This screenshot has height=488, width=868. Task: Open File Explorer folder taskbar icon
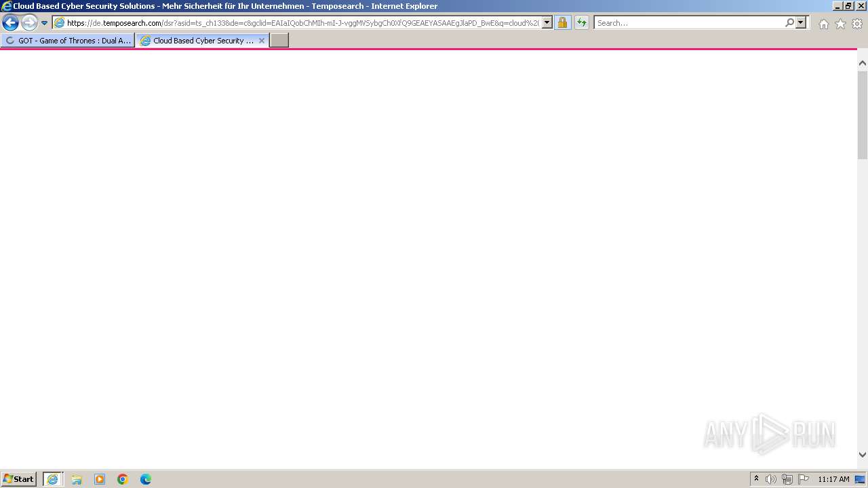point(77,479)
